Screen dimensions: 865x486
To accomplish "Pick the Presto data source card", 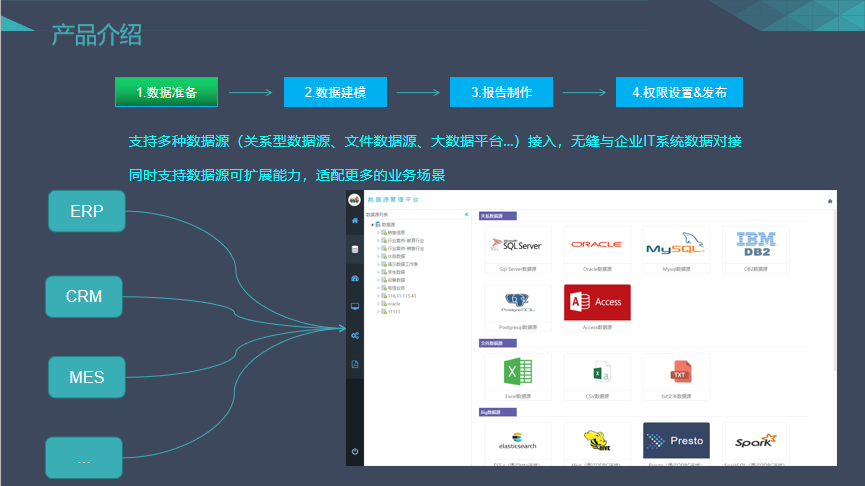I will point(676,444).
